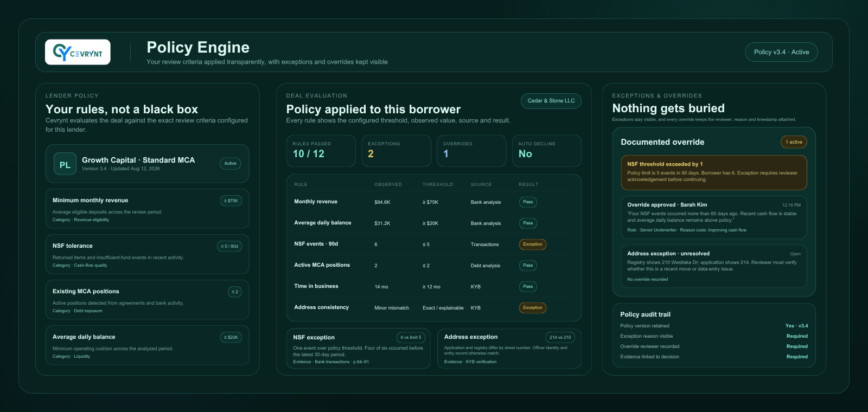Click the Pass badge in Active MCA positions row
The image size is (868, 412).
coord(528,265)
